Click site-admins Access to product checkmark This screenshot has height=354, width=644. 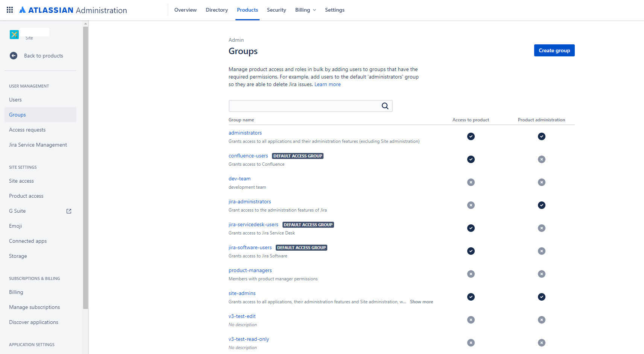coord(471,297)
